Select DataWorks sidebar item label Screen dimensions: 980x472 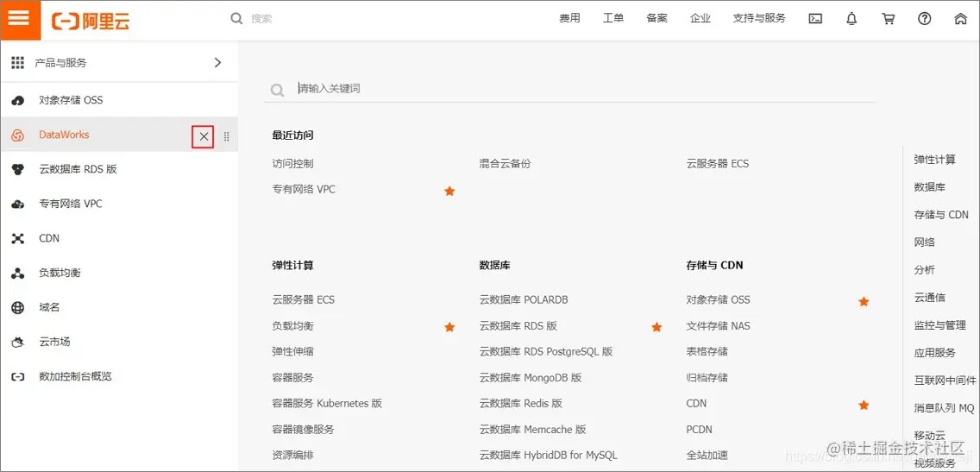click(64, 135)
